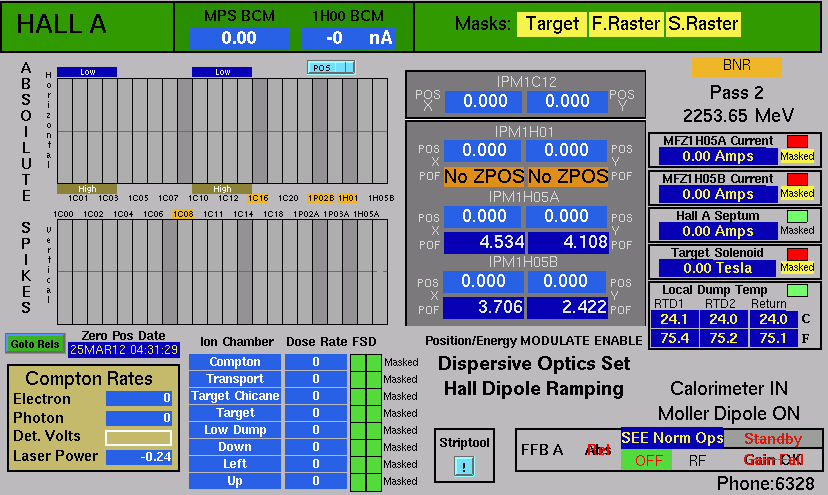
Task: Click the RTD2 75.2 Fahrenheit readout
Action: [x=723, y=338]
